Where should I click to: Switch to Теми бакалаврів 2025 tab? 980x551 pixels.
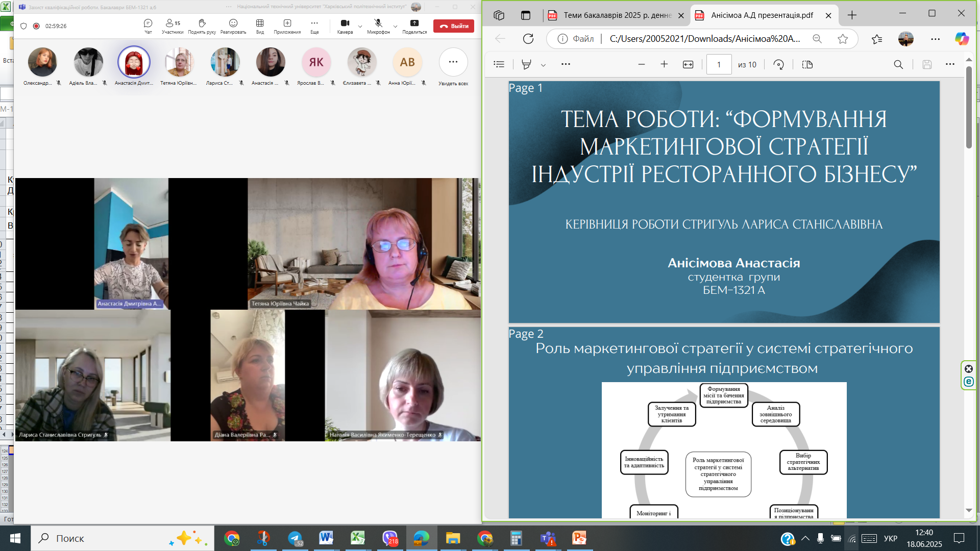click(x=617, y=15)
